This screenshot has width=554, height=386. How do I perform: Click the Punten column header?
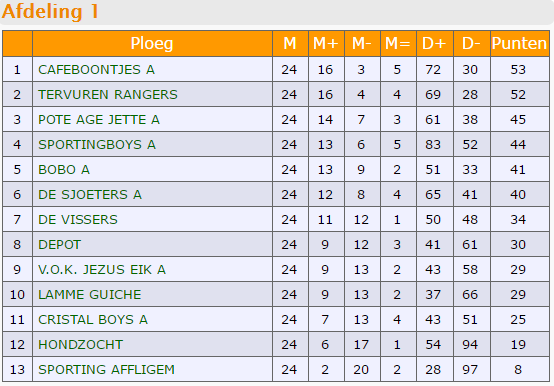519,44
